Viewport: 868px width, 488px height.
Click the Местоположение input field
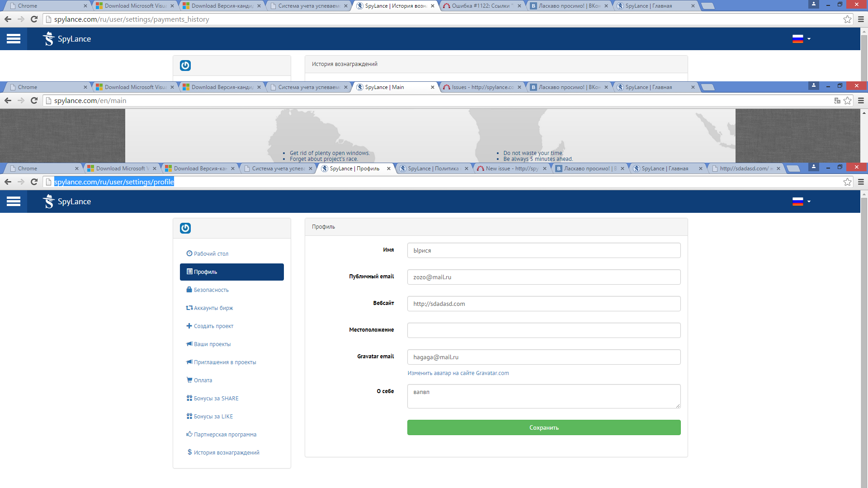pos(543,330)
